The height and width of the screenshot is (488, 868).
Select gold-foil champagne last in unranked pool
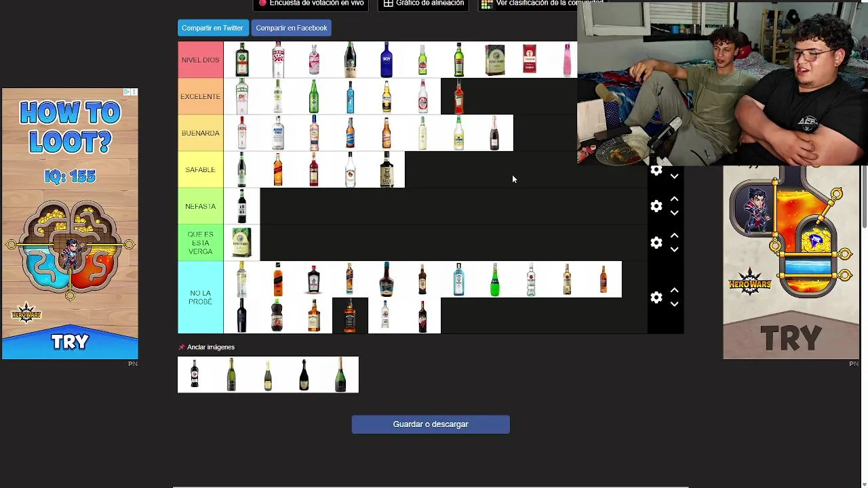[x=340, y=375]
